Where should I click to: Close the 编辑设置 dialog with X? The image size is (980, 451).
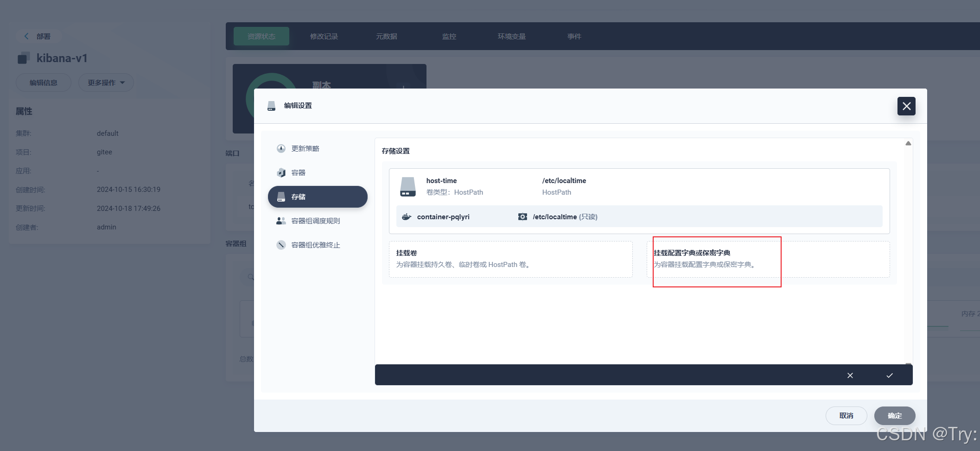906,106
